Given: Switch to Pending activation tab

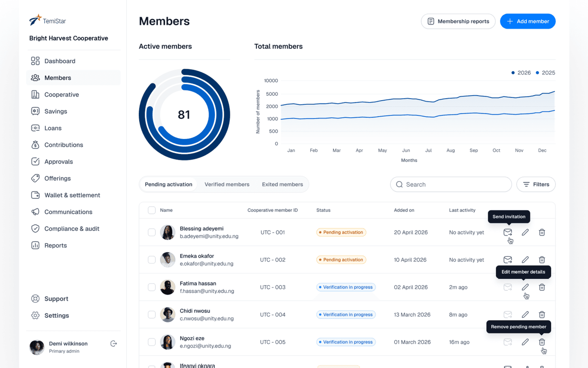Looking at the screenshot, I should coord(168,184).
